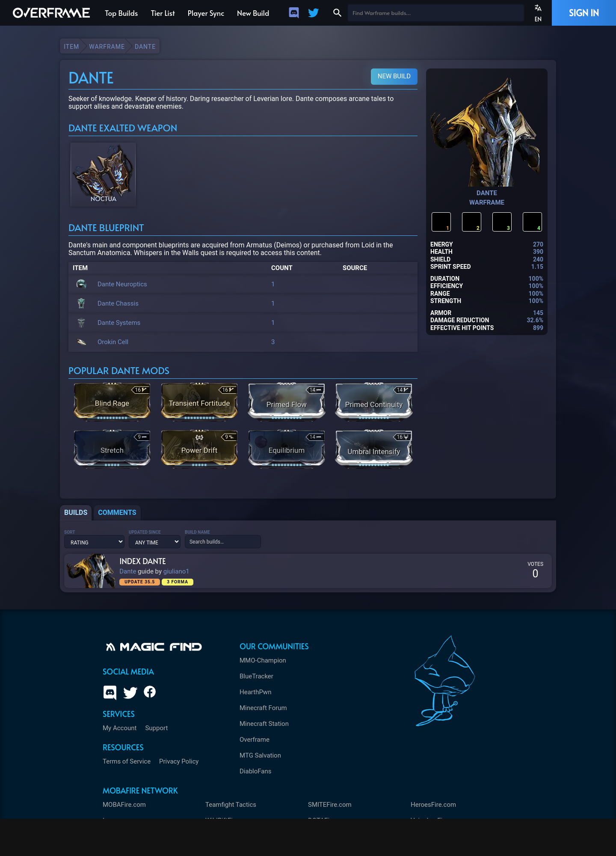Go to Item breadcrumb
The image size is (616, 856).
point(71,47)
